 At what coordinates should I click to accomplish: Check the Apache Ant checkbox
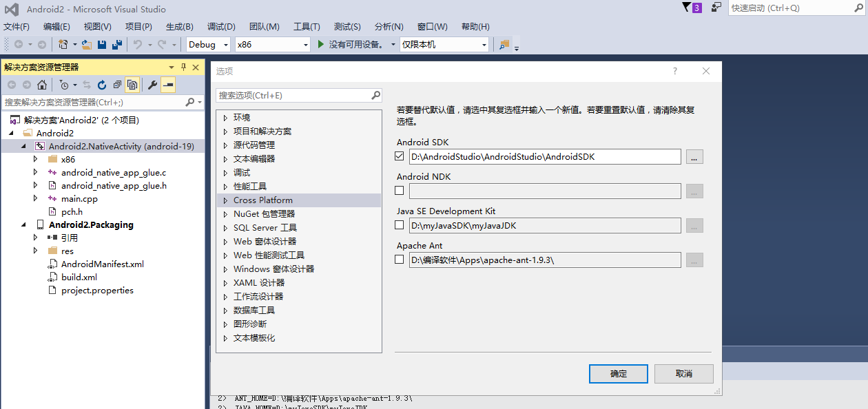(400, 260)
